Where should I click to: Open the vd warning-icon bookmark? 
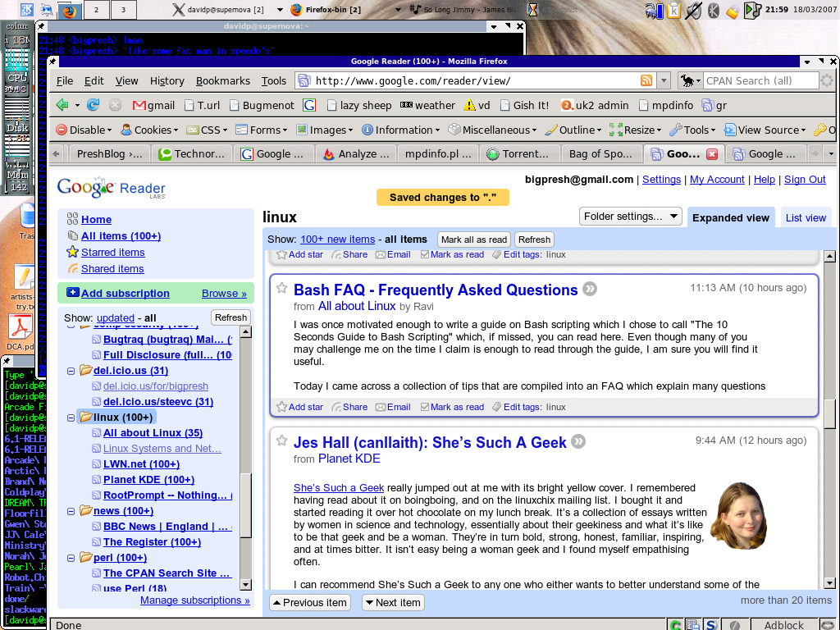coord(477,105)
